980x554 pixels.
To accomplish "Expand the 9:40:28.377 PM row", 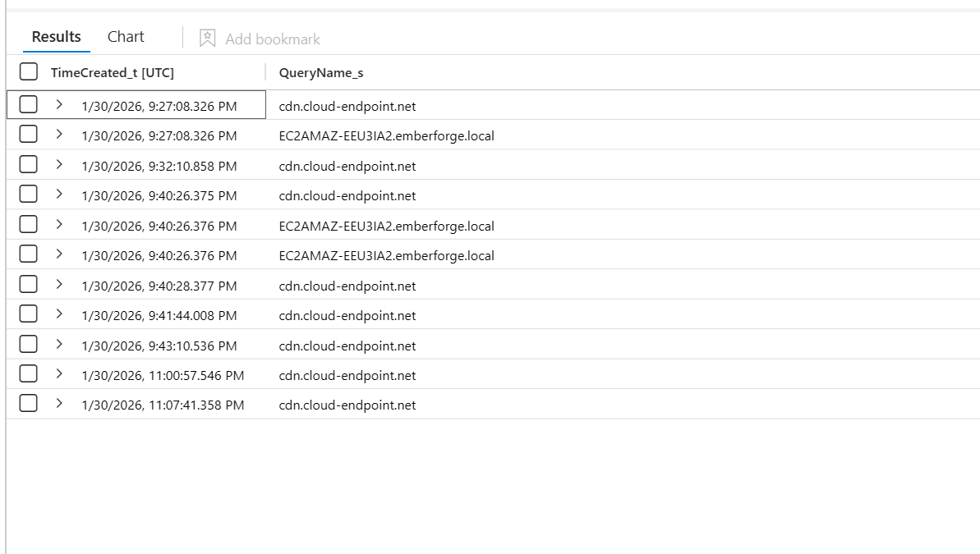I will [x=59, y=285].
